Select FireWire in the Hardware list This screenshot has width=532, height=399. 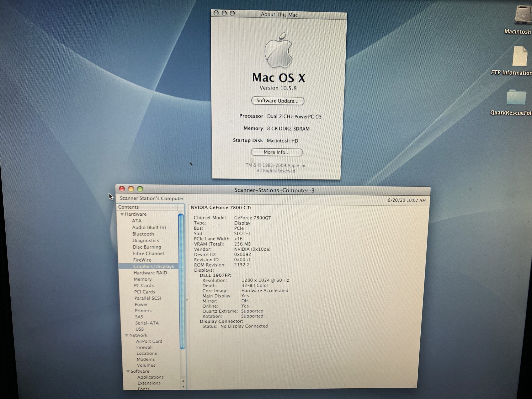[x=142, y=260]
